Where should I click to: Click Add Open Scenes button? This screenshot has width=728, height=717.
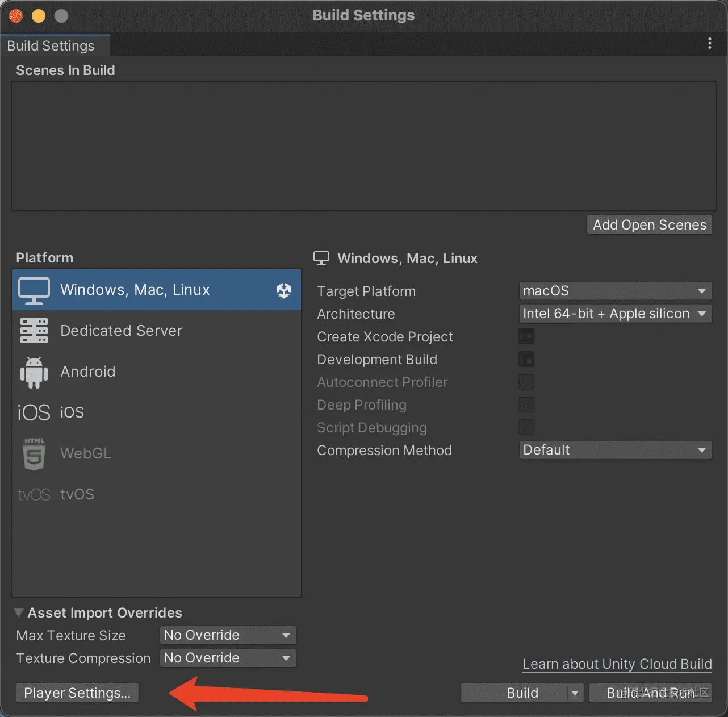(650, 225)
